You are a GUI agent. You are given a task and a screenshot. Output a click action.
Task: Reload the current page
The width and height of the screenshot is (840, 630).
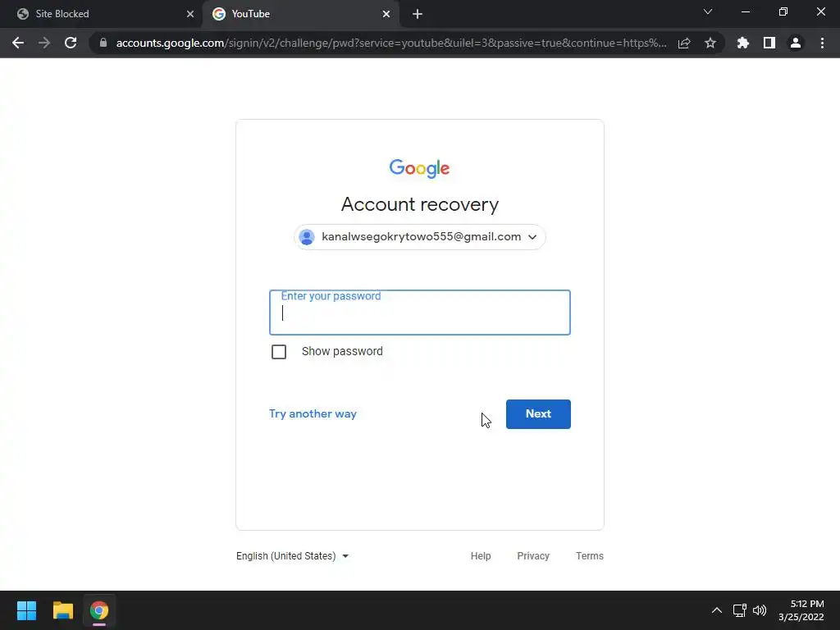[71, 43]
